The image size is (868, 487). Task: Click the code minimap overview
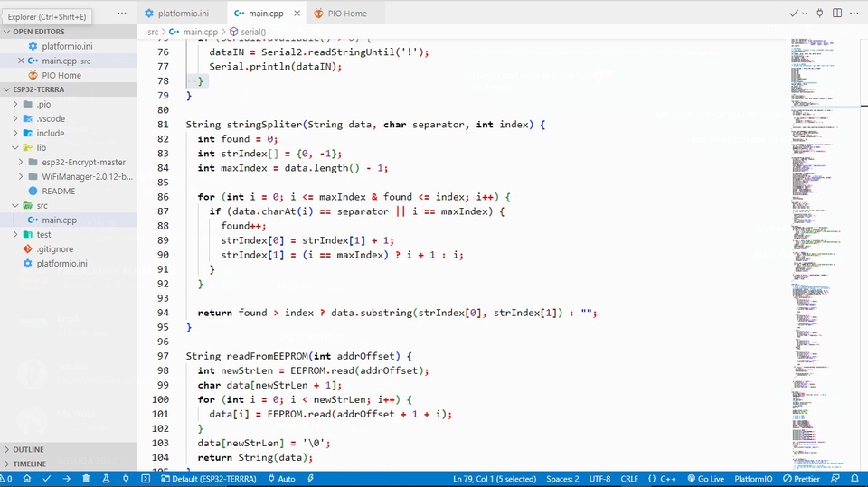click(x=823, y=253)
